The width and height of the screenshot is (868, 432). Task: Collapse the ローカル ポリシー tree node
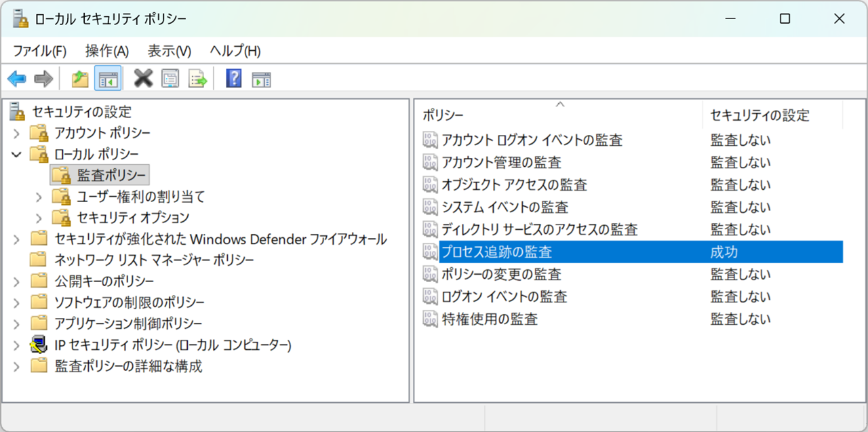(x=15, y=154)
